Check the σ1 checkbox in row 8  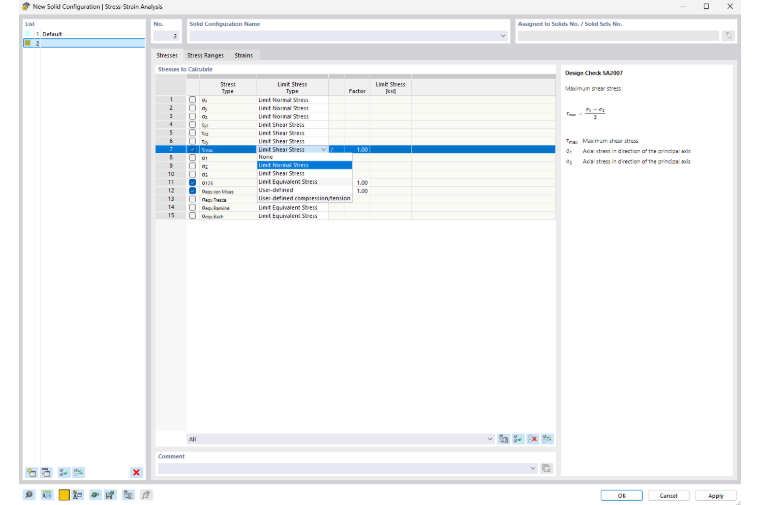pos(192,158)
